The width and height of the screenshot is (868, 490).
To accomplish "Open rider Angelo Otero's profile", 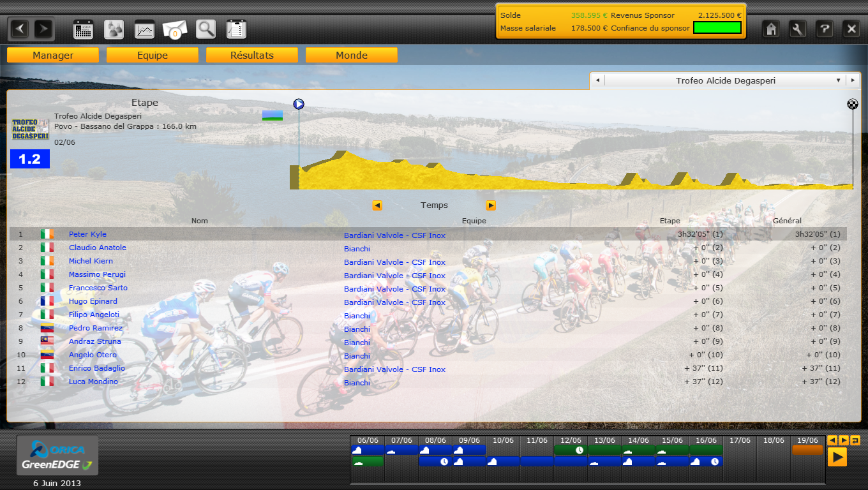I will click(x=93, y=355).
